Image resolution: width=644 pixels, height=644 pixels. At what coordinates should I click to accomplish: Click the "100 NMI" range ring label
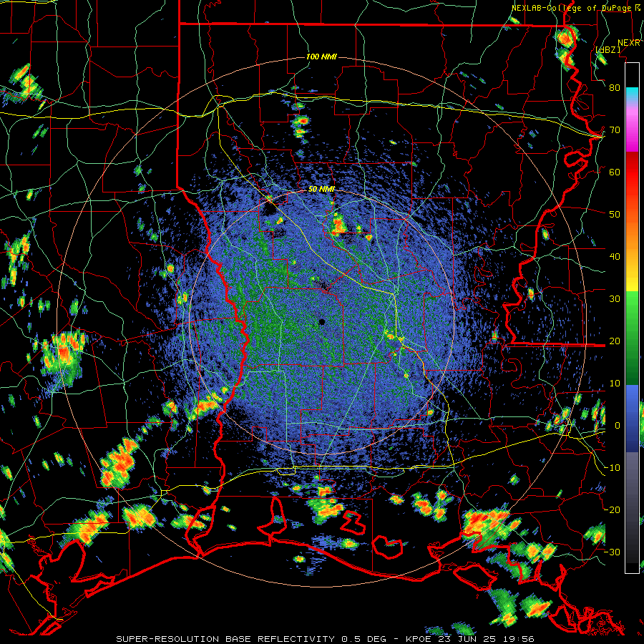tap(321, 57)
